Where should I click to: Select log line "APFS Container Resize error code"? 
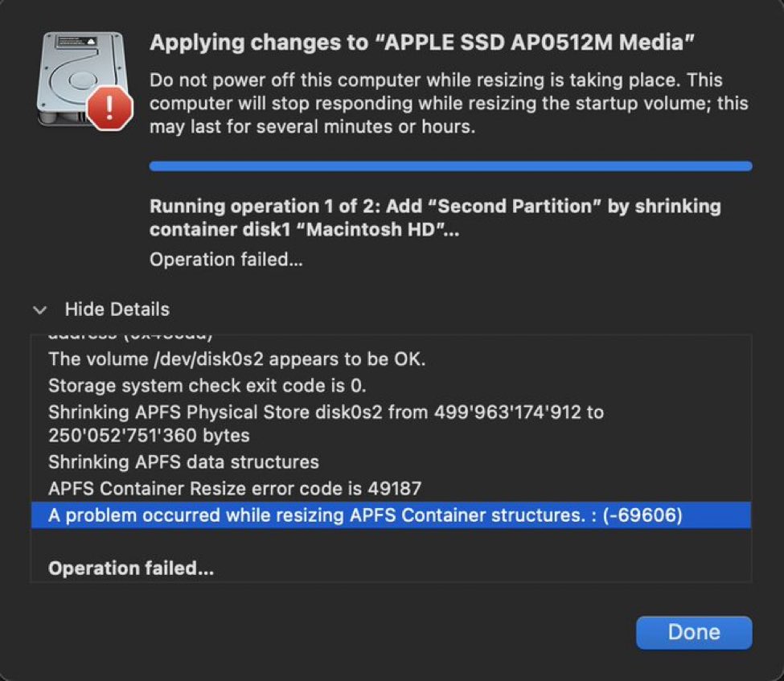[x=235, y=489]
